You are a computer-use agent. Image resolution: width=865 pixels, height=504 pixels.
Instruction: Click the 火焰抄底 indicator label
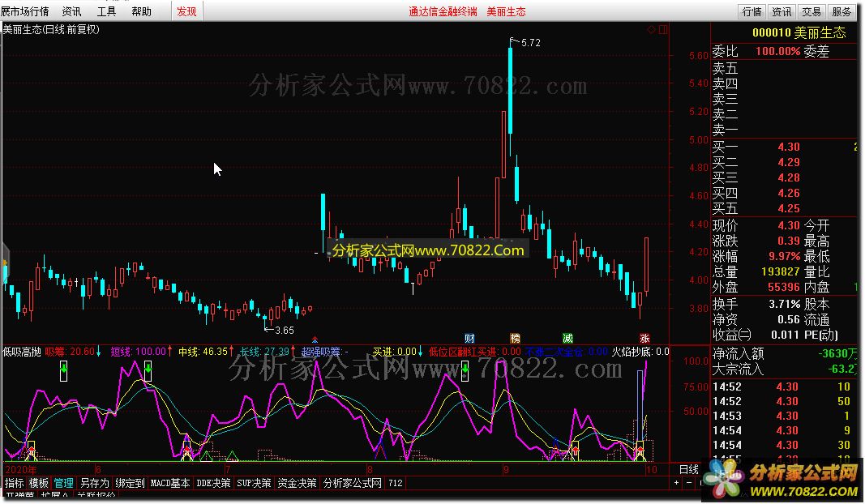point(640,351)
